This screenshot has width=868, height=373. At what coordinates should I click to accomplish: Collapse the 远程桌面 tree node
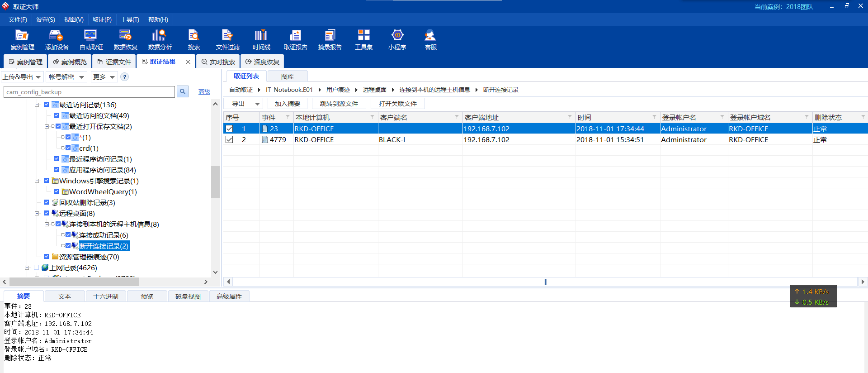click(x=37, y=213)
